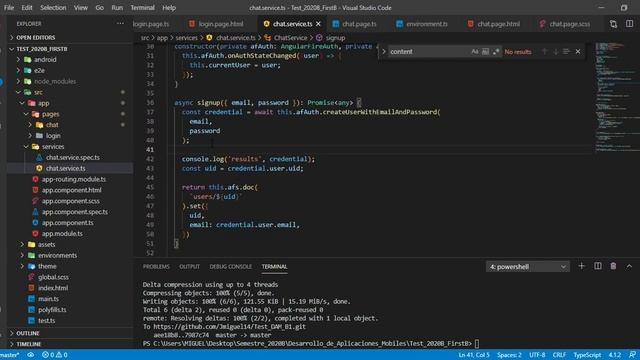Toggle Use Regular Expression in find
The width and height of the screenshot is (640, 360).
(x=496, y=52)
